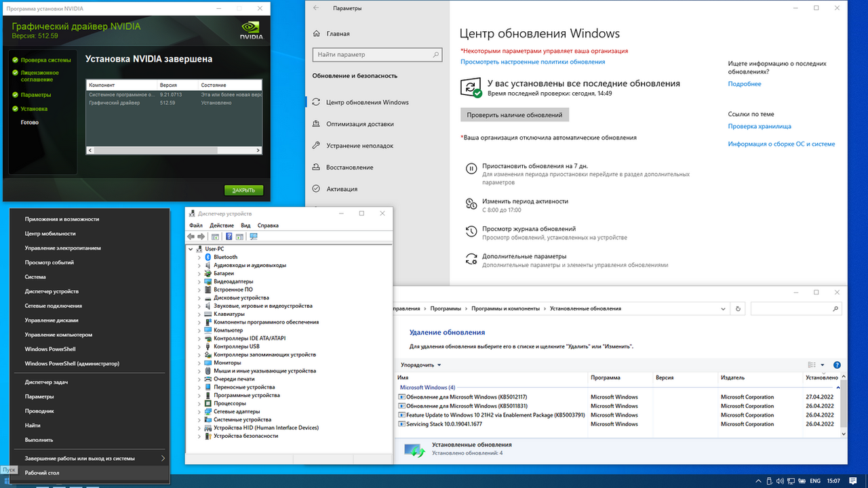This screenshot has width=868, height=488.
Task: Open the notification center icon
Action: point(852,481)
